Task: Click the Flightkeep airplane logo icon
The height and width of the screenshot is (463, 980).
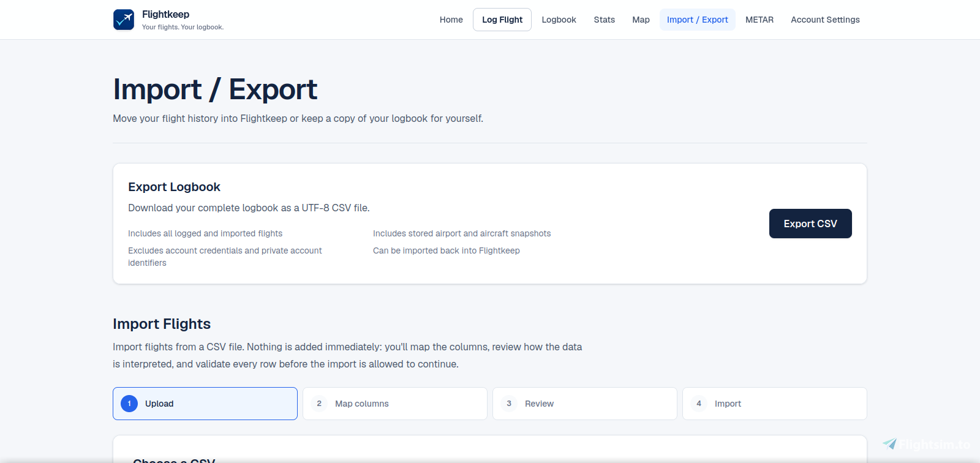Action: tap(124, 20)
